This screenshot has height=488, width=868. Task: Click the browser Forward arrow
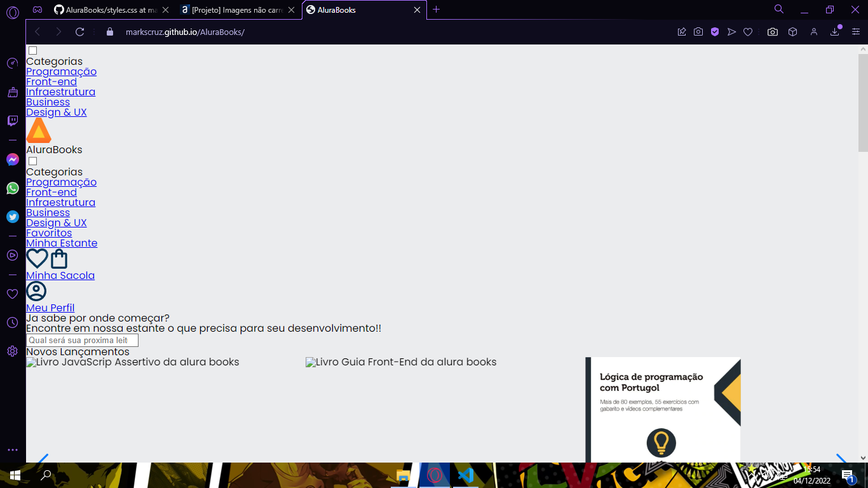[x=58, y=32]
